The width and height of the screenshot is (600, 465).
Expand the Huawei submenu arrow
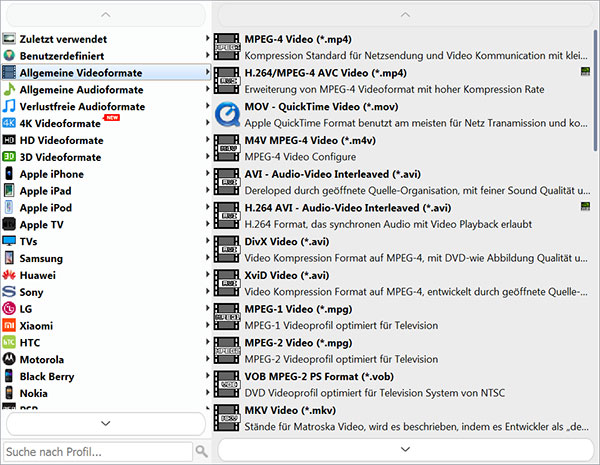pyautogui.click(x=207, y=274)
